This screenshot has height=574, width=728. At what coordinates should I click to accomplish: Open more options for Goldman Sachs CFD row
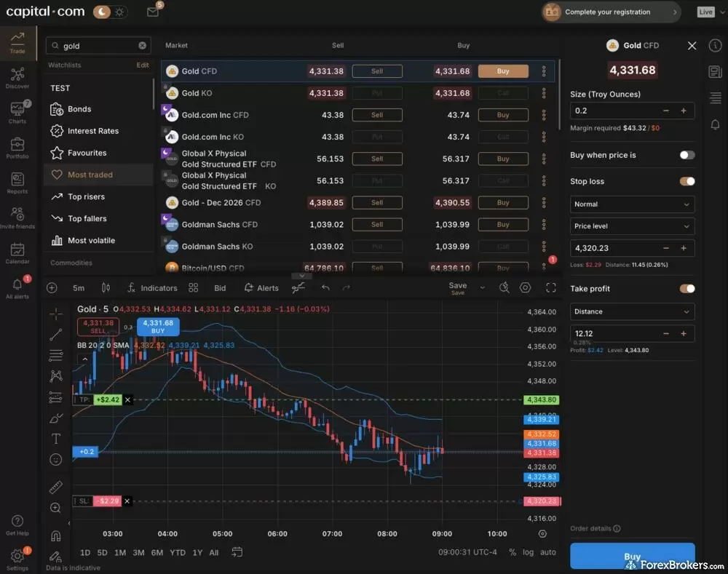(544, 225)
